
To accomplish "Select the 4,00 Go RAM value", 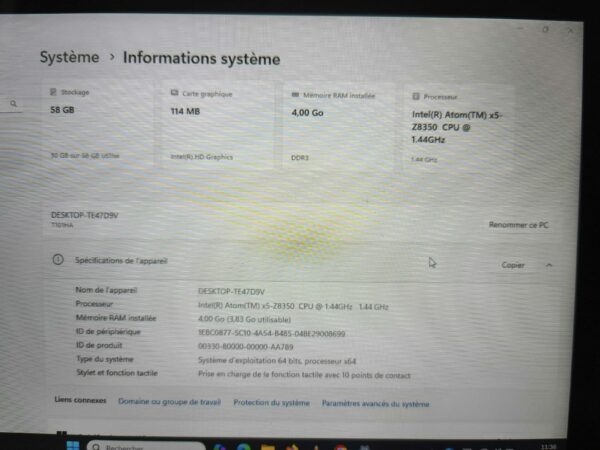I will pyautogui.click(x=307, y=113).
